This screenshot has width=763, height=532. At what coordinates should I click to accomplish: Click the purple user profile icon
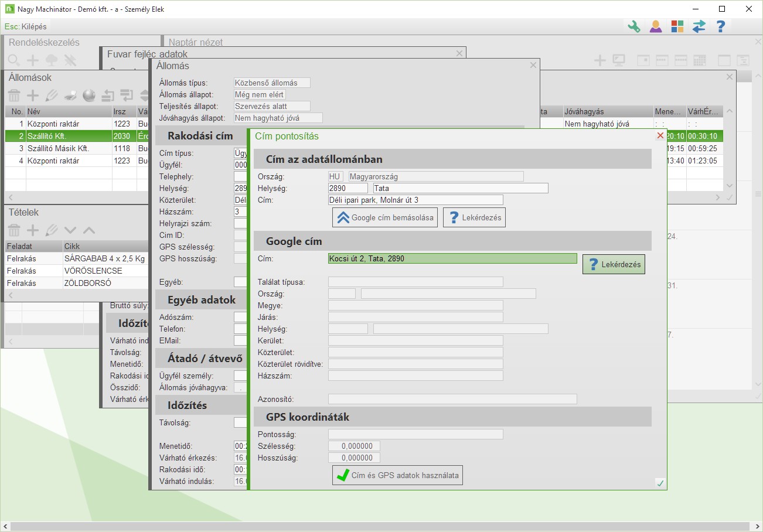(656, 26)
